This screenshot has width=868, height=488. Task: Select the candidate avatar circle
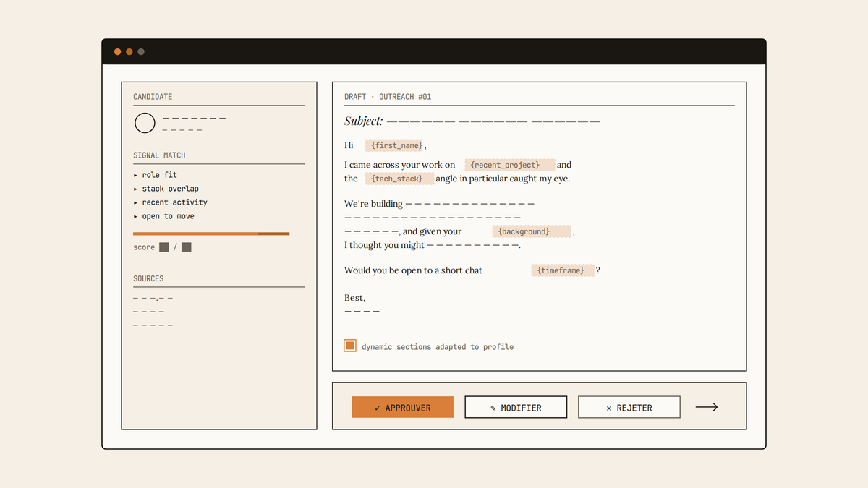(145, 123)
